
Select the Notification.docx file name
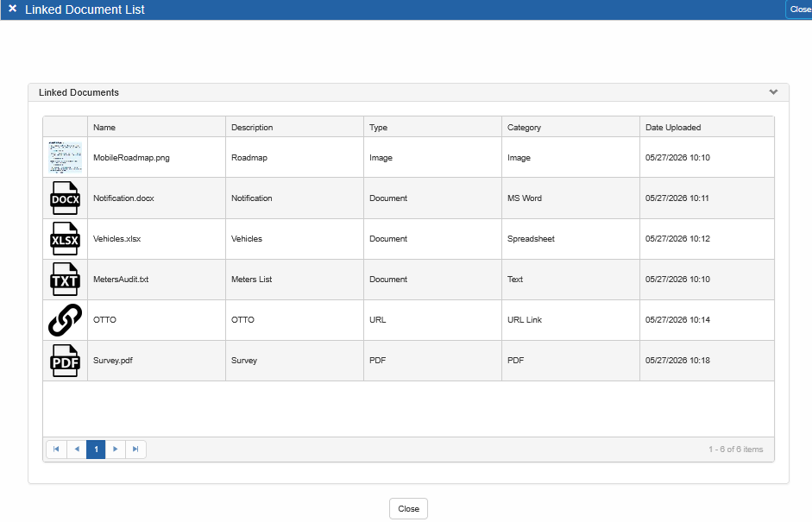(x=123, y=198)
